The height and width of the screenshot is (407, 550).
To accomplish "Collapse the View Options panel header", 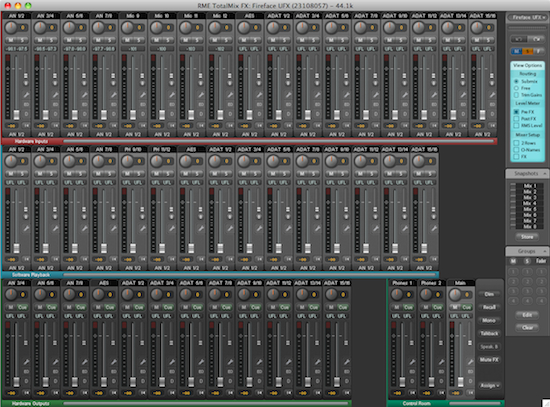I will [x=527, y=65].
